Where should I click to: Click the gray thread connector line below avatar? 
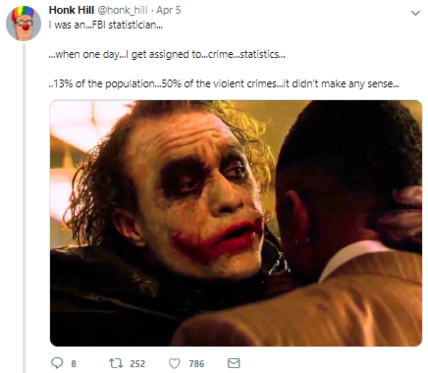pos(24,208)
